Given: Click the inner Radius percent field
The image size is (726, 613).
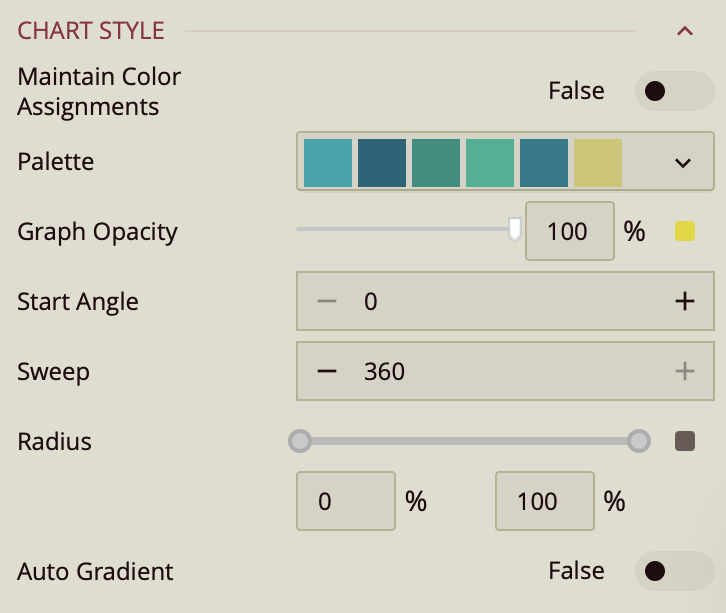Looking at the screenshot, I should pos(346,501).
